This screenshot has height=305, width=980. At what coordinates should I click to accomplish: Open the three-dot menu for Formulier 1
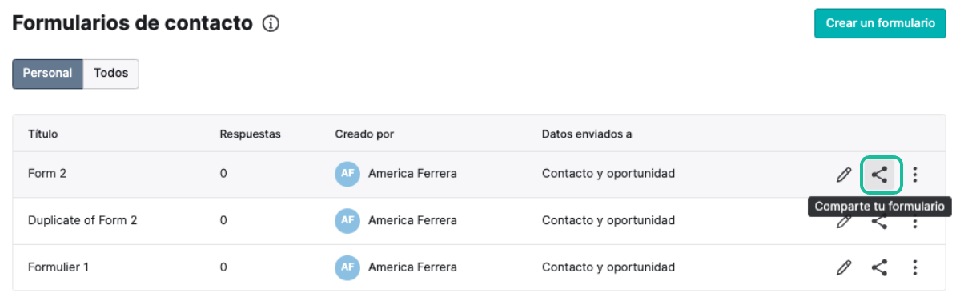(x=916, y=267)
